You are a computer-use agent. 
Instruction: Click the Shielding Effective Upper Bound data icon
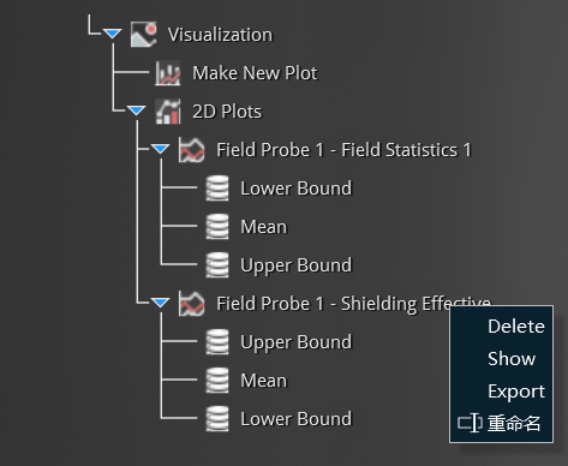click(x=217, y=342)
